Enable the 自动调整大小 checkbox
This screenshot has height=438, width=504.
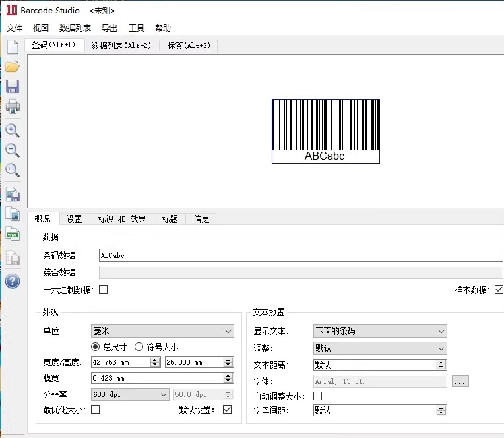pyautogui.click(x=317, y=396)
